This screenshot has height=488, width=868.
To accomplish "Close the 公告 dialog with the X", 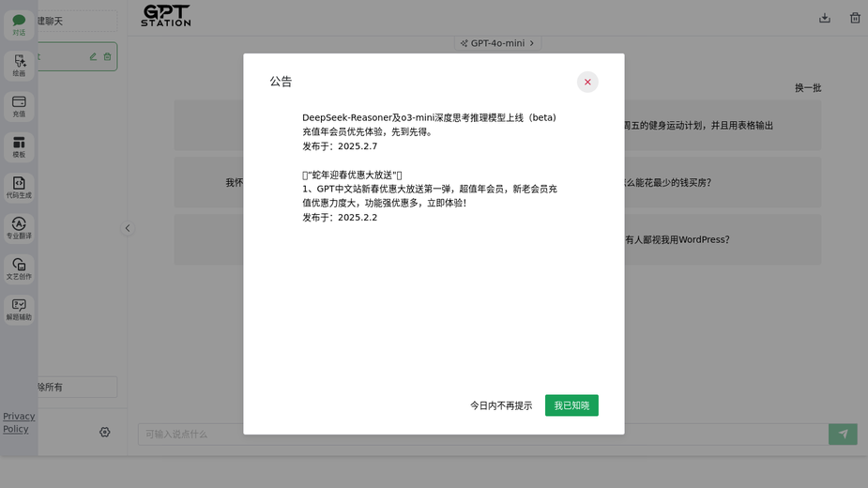I will tap(587, 82).
